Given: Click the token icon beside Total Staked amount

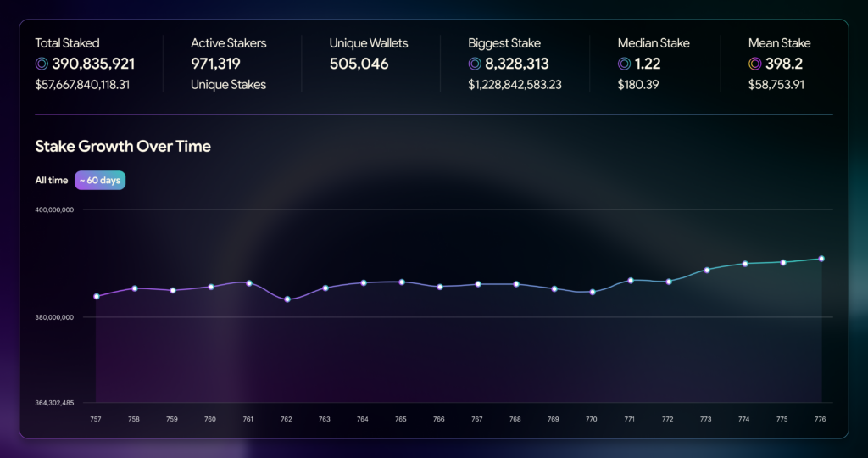Looking at the screenshot, I should 42,64.
